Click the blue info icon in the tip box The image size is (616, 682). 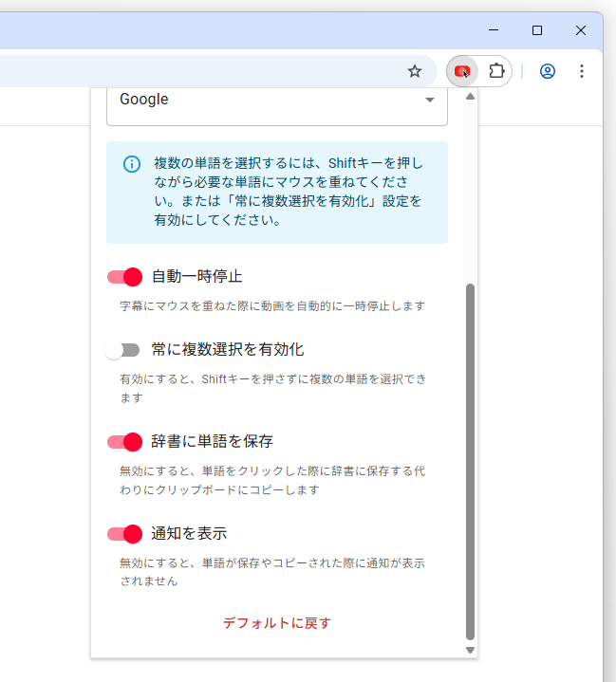[132, 164]
